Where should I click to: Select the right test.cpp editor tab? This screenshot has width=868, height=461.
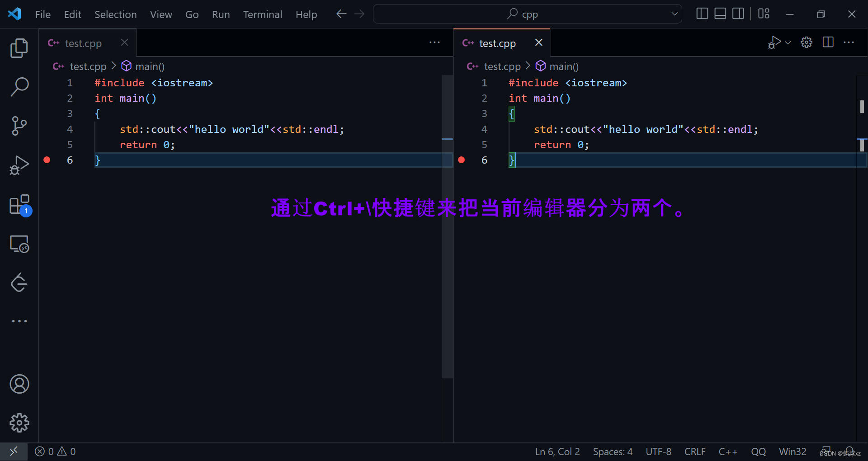502,43
